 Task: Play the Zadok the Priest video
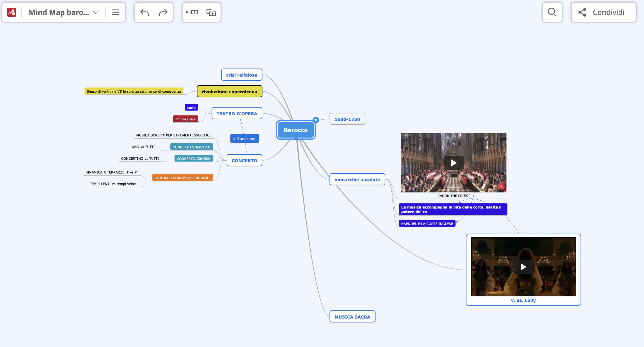[454, 163]
